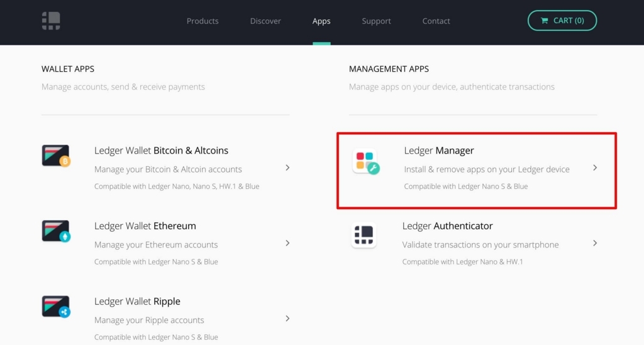Open the Ledger Wallet Ethereum app icon
The width and height of the screenshot is (644, 345).
pos(56,231)
